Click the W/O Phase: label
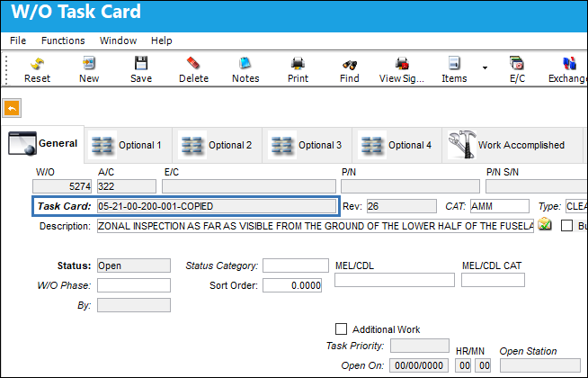This screenshot has width=588, height=378. [x=64, y=285]
